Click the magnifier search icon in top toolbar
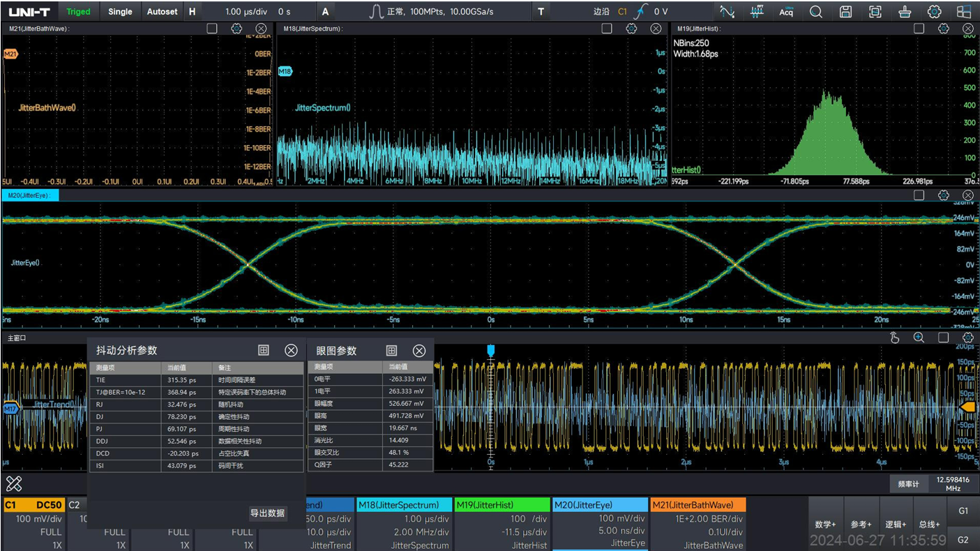The image size is (980, 551). coord(816,11)
